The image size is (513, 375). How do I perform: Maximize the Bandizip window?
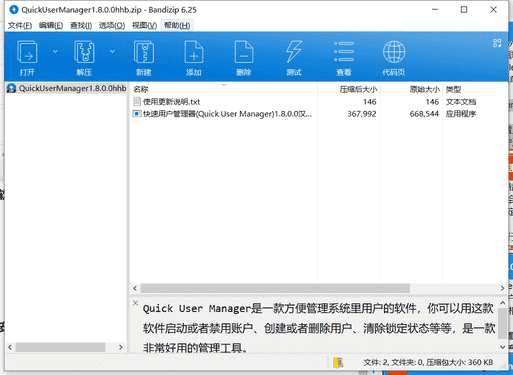[464, 10]
